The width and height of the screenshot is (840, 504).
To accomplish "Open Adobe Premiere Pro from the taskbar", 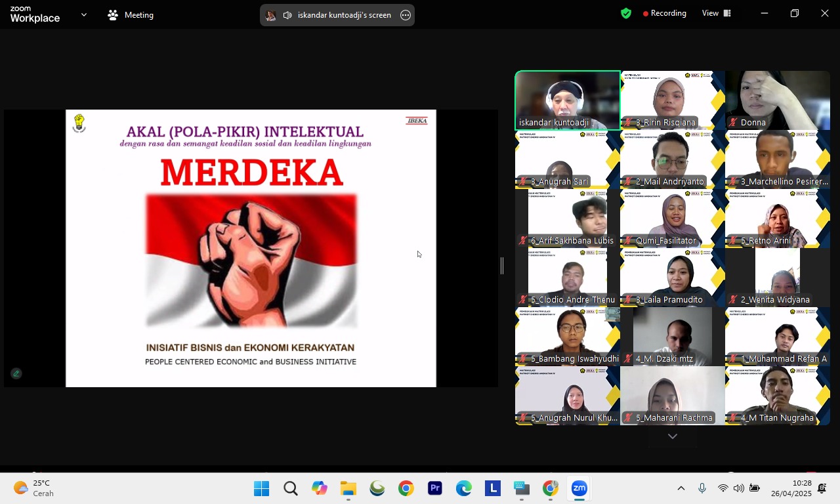I will pyautogui.click(x=434, y=489).
